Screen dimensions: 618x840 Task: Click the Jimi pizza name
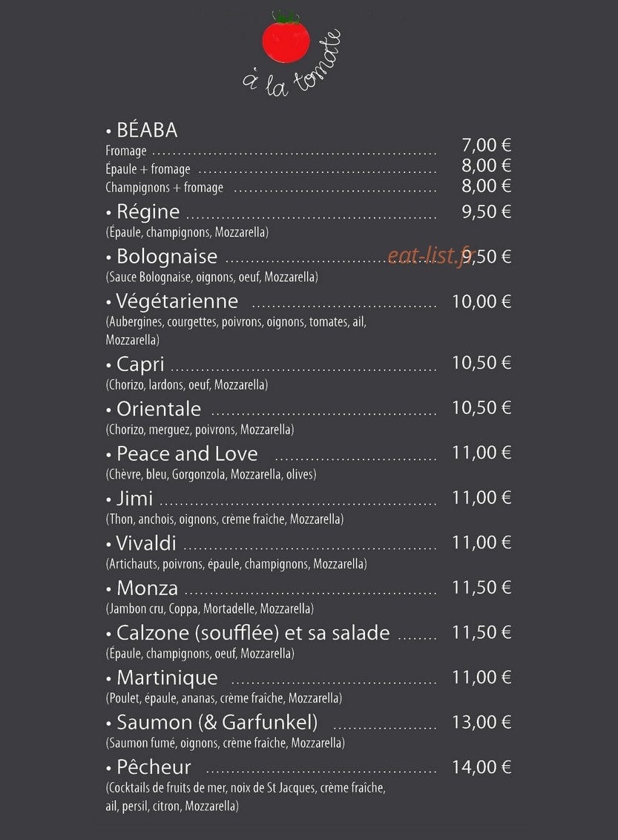[134, 499]
